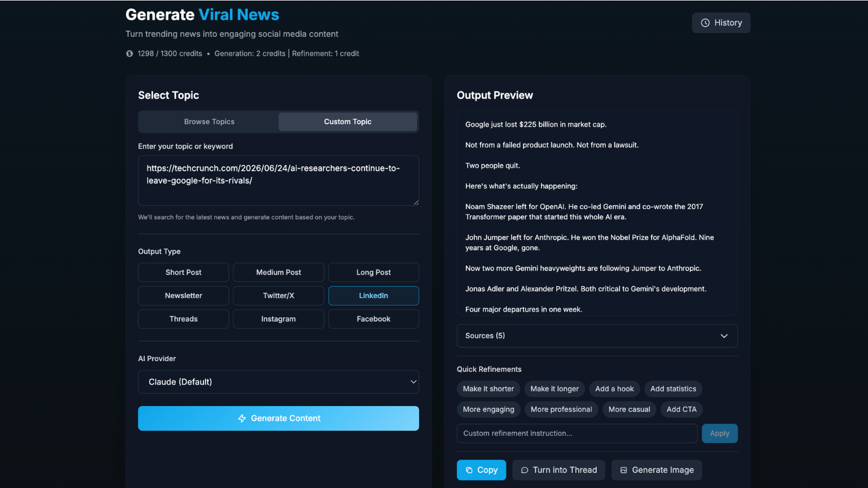Choose the Long Post output type
868x488 pixels.
[x=373, y=272]
